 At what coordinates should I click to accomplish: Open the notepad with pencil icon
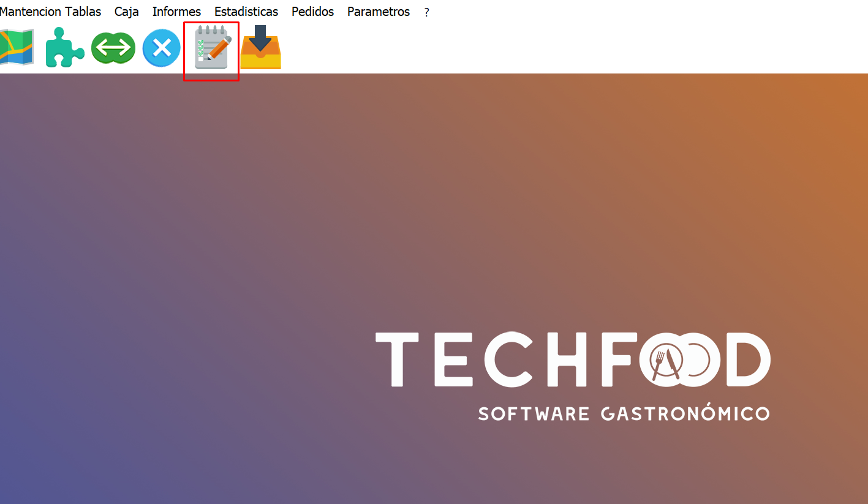[x=212, y=48]
